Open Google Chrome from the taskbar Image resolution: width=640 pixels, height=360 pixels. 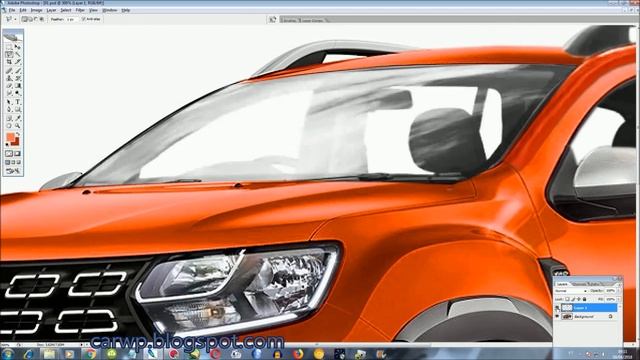point(91,354)
